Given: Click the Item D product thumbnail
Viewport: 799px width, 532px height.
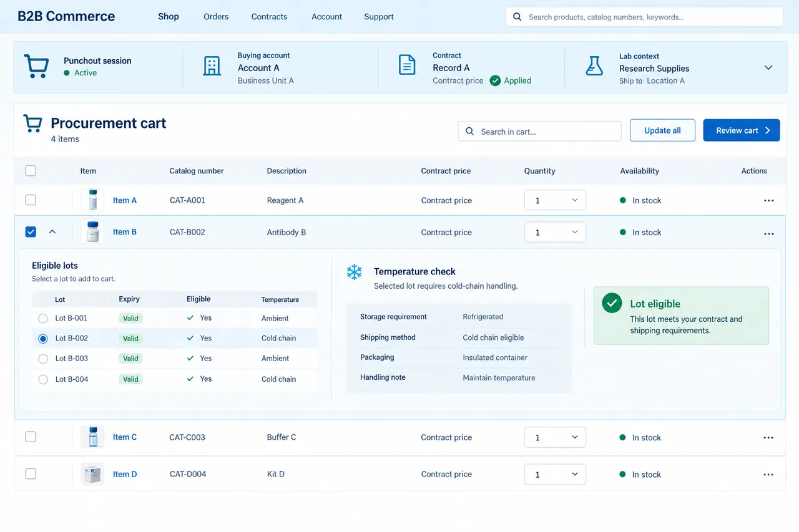Looking at the screenshot, I should pyautogui.click(x=93, y=474).
